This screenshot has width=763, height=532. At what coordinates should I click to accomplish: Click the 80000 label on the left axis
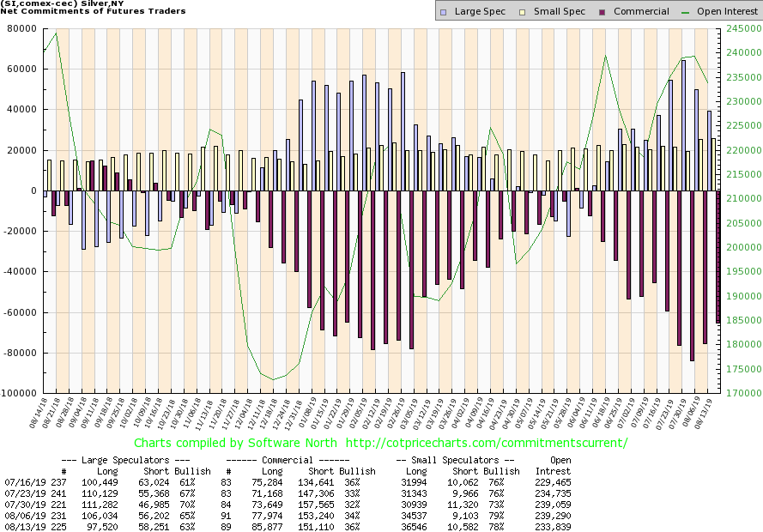21,28
